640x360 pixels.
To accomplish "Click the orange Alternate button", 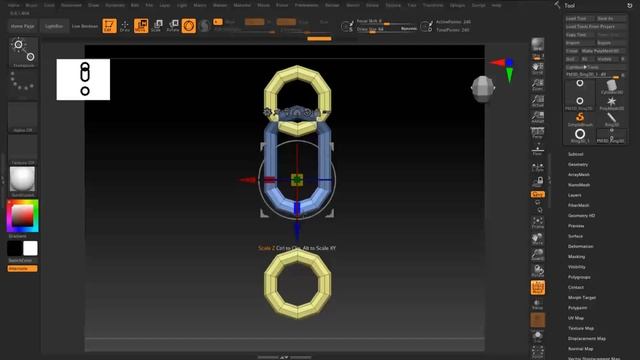I will (22, 269).
